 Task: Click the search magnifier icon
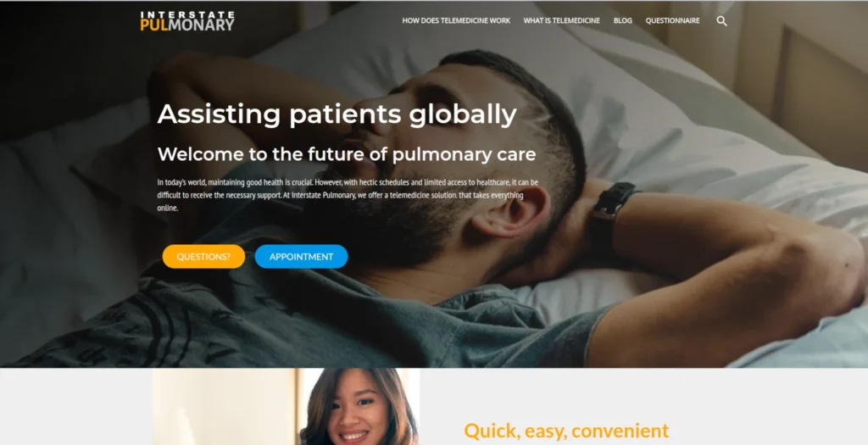click(x=722, y=21)
